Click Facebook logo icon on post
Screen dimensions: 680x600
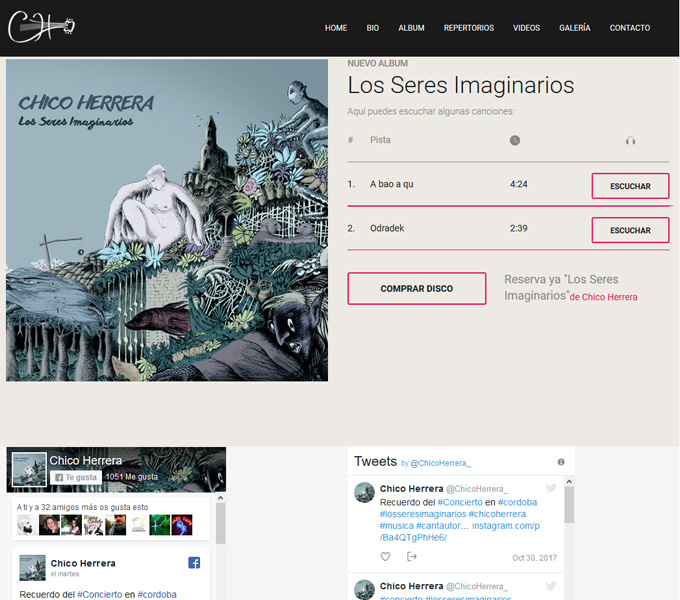tap(194, 563)
